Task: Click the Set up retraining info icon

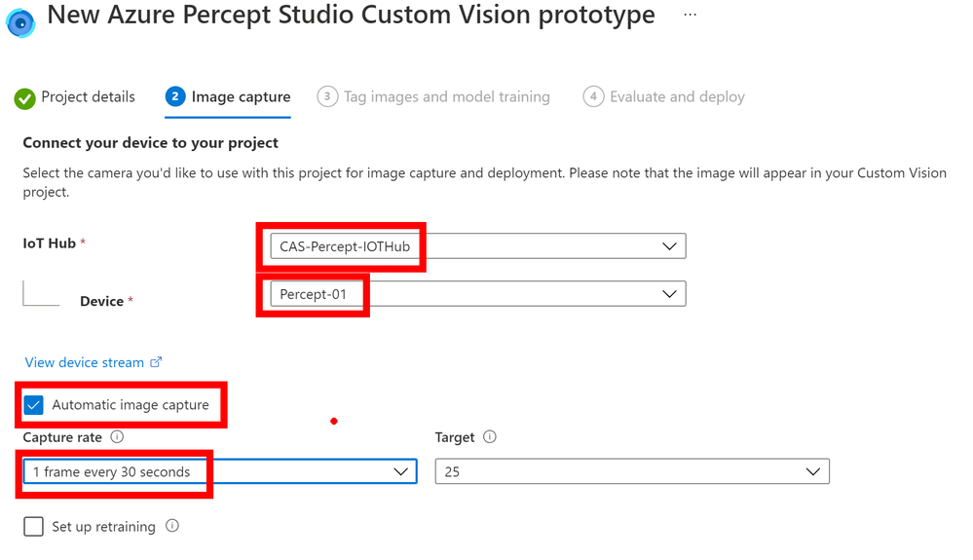Action: click(172, 526)
